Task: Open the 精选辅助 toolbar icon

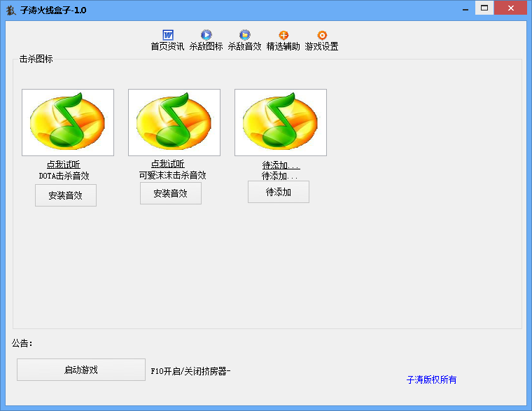Action: pyautogui.click(x=283, y=35)
